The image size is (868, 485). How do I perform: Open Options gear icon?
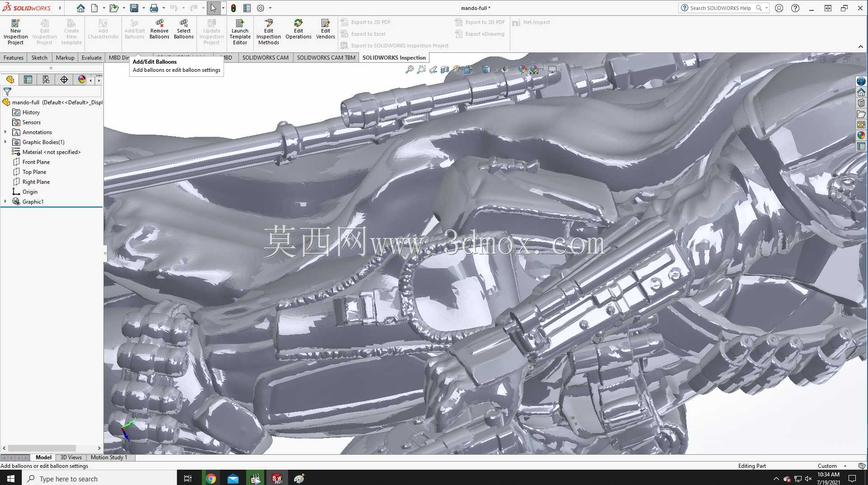pos(261,8)
